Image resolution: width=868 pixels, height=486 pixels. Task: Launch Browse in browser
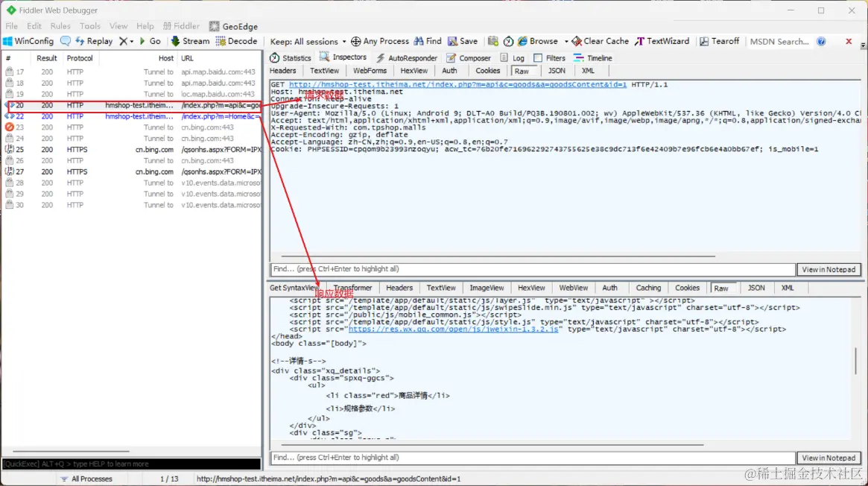(537, 41)
